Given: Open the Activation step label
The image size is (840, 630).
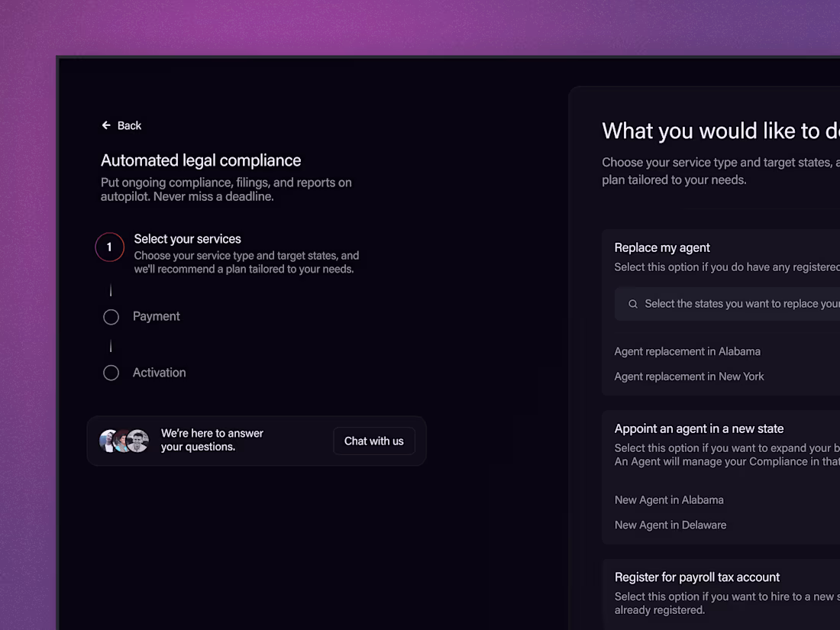Looking at the screenshot, I should click(x=160, y=373).
